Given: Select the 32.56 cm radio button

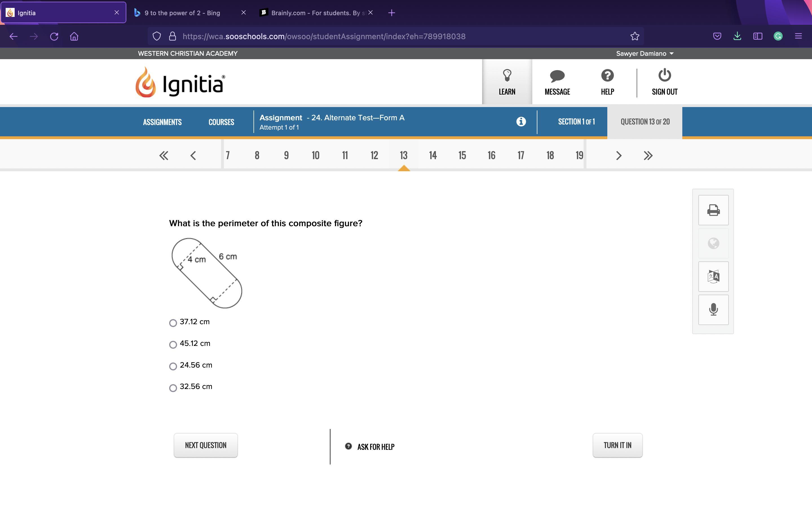Looking at the screenshot, I should point(173,388).
